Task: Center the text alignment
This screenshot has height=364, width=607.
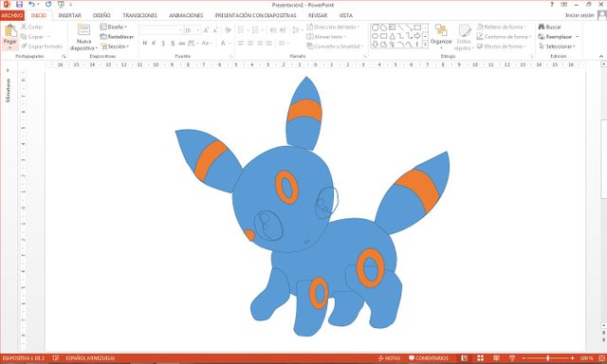Action: [250, 43]
